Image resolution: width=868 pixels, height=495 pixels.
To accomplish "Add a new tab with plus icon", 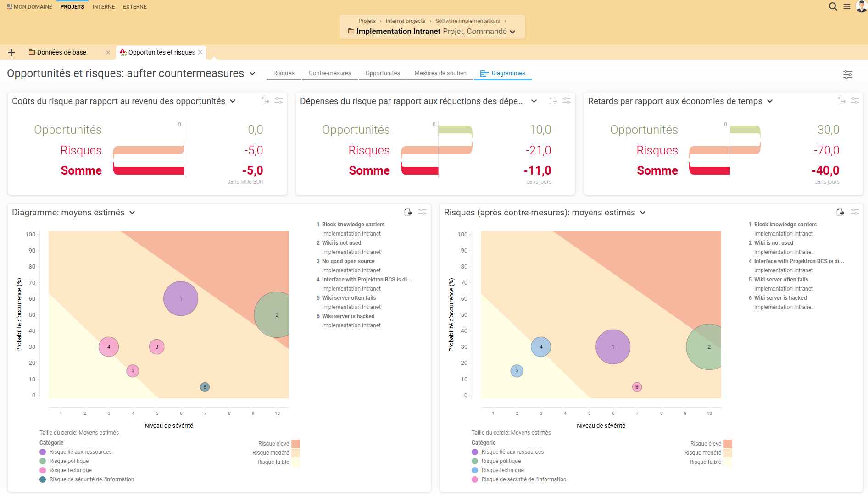I will 11,52.
